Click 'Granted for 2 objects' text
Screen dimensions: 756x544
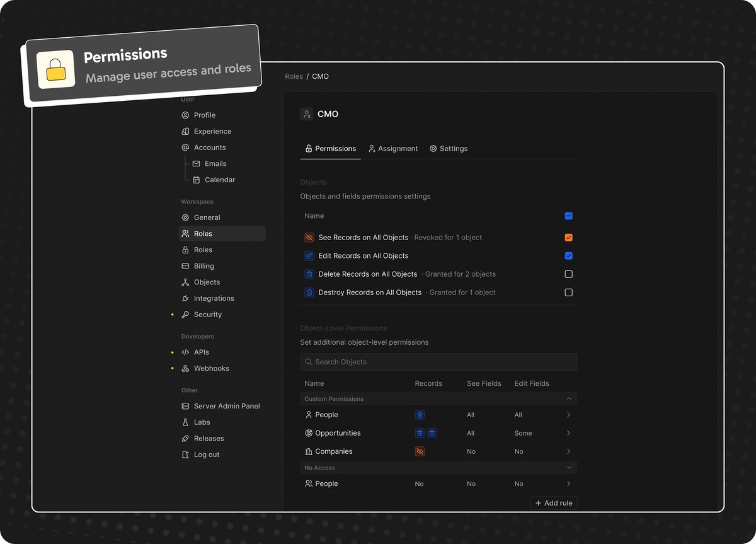tap(461, 274)
